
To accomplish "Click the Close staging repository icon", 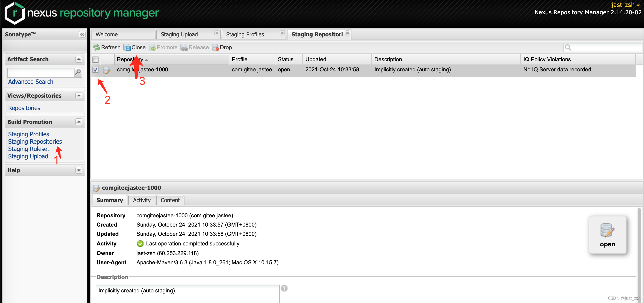I will click(x=127, y=47).
